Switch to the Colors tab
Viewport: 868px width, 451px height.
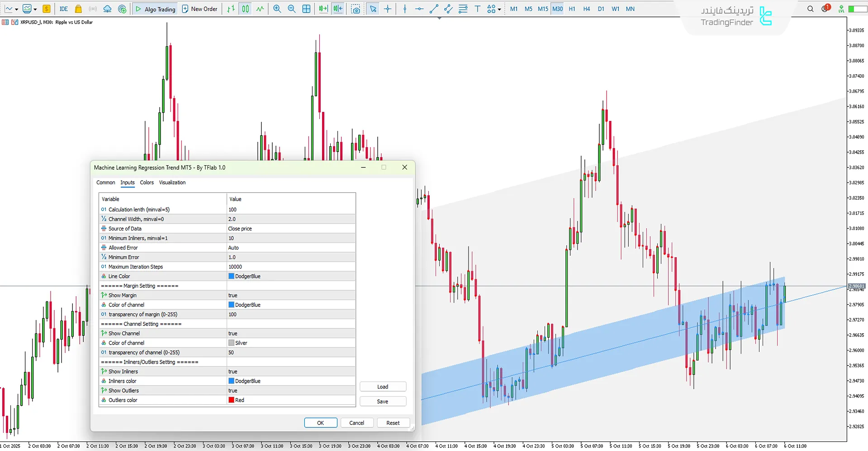(x=147, y=182)
